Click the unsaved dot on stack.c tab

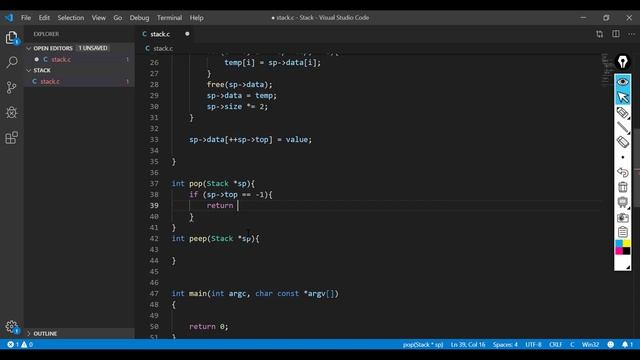coord(187,34)
